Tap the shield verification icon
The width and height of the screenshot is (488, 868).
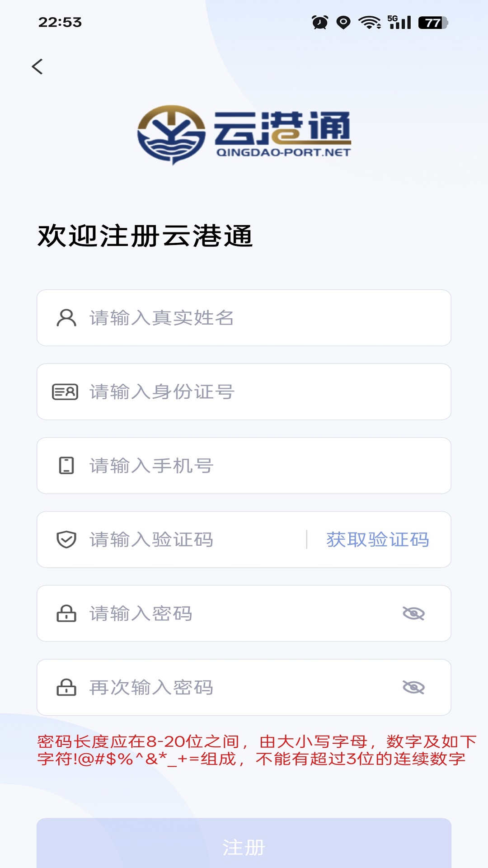pyautogui.click(x=66, y=539)
